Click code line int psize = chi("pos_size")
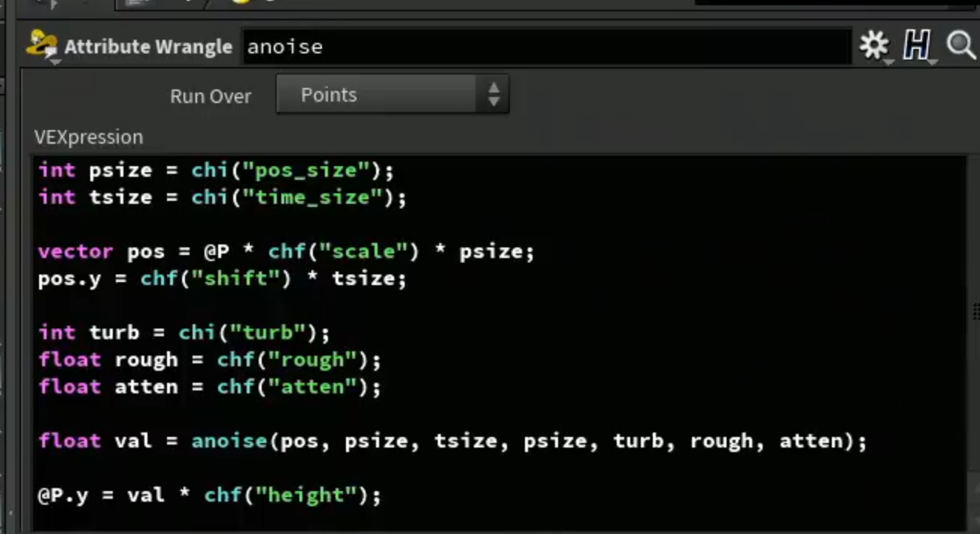The width and height of the screenshot is (980, 534). 216,170
